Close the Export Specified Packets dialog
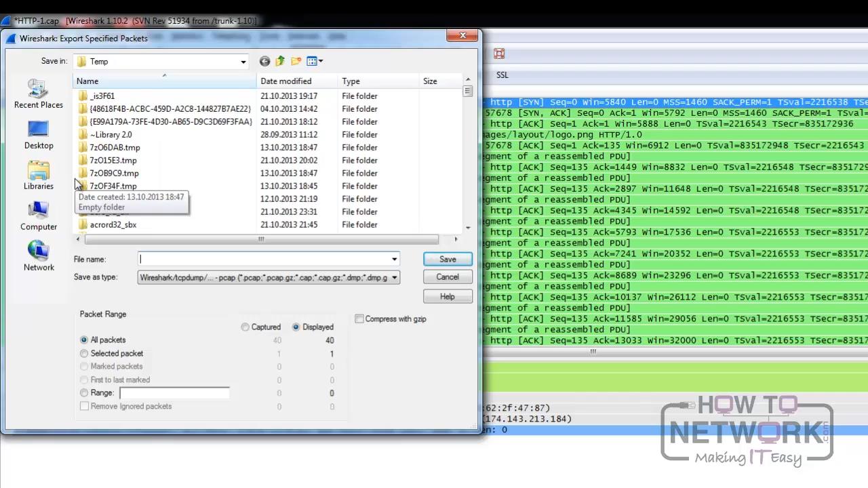Image resolution: width=868 pixels, height=488 pixels. point(462,36)
